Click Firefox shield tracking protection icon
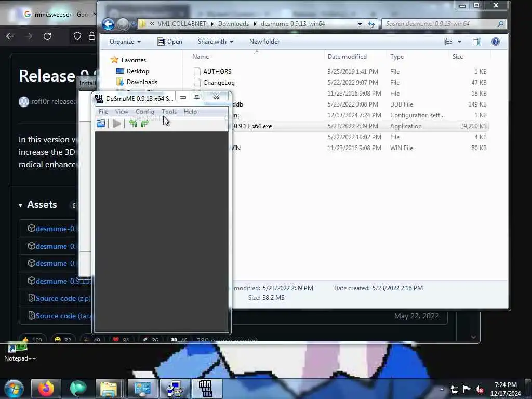The height and width of the screenshot is (399, 532). [77, 36]
